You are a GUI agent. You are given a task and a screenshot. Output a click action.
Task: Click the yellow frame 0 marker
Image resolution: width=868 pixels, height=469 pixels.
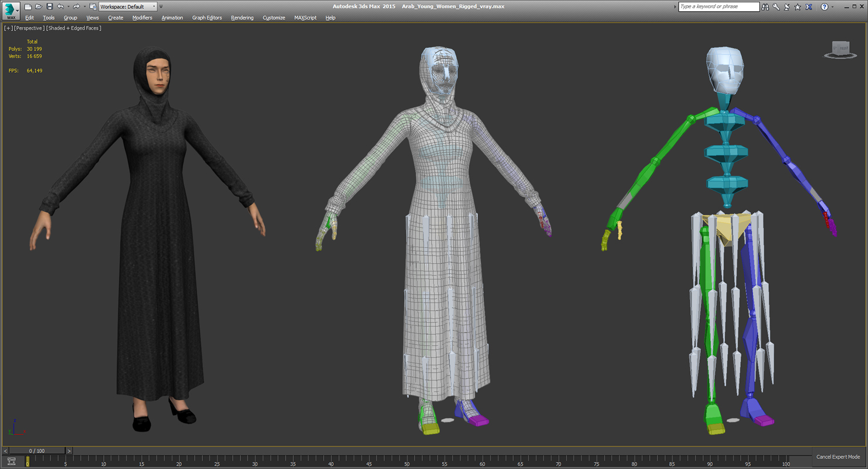click(x=27, y=461)
